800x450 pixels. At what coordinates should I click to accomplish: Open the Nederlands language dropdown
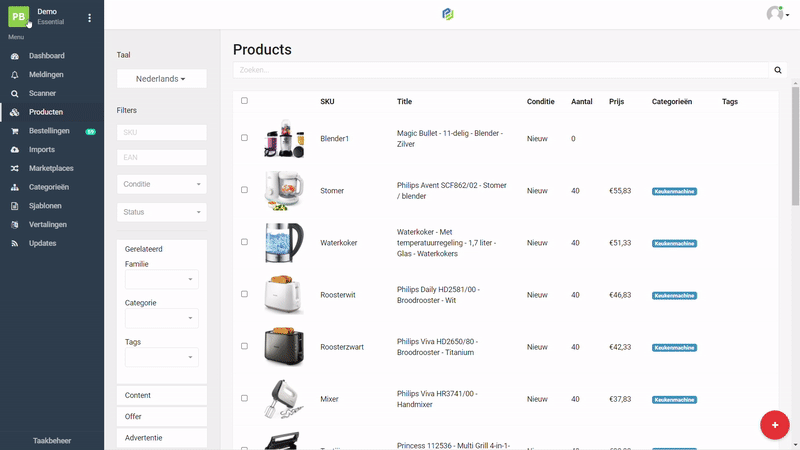click(x=161, y=79)
